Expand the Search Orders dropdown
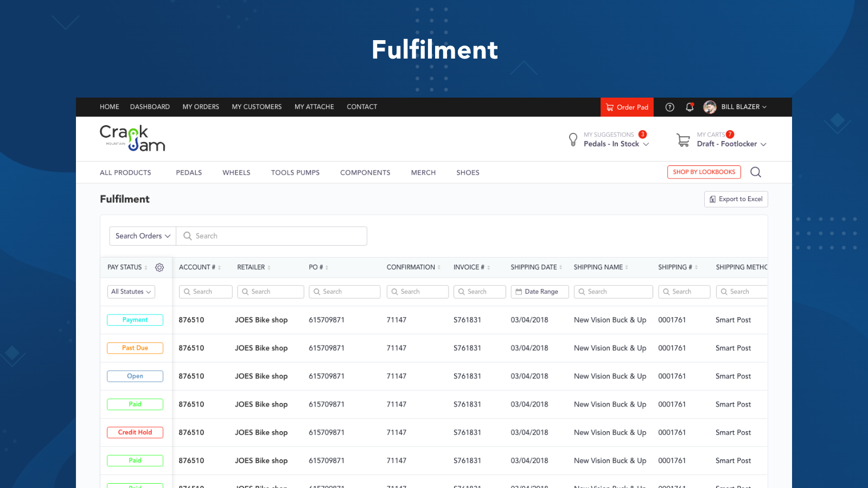 pos(142,235)
